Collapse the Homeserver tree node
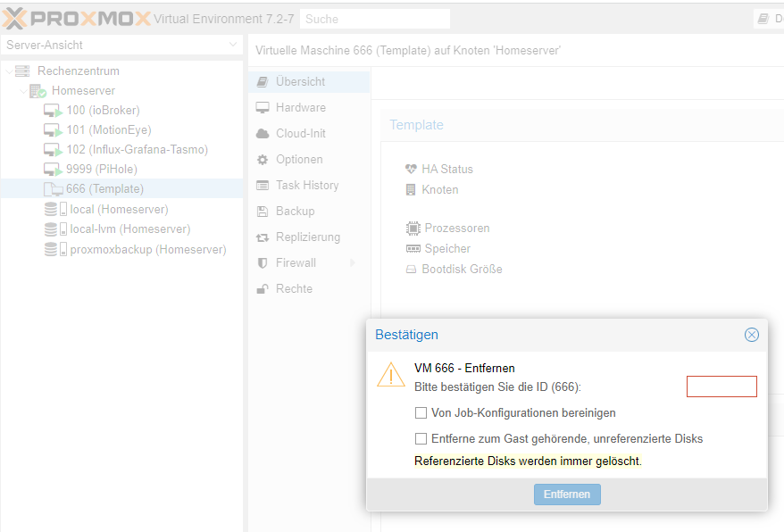 point(23,91)
